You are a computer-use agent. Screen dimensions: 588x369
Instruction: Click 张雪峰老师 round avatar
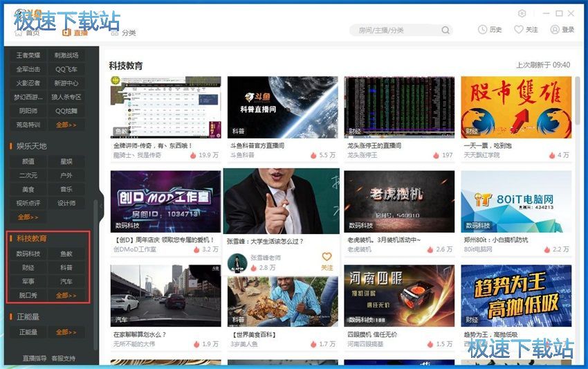pyautogui.click(x=237, y=263)
